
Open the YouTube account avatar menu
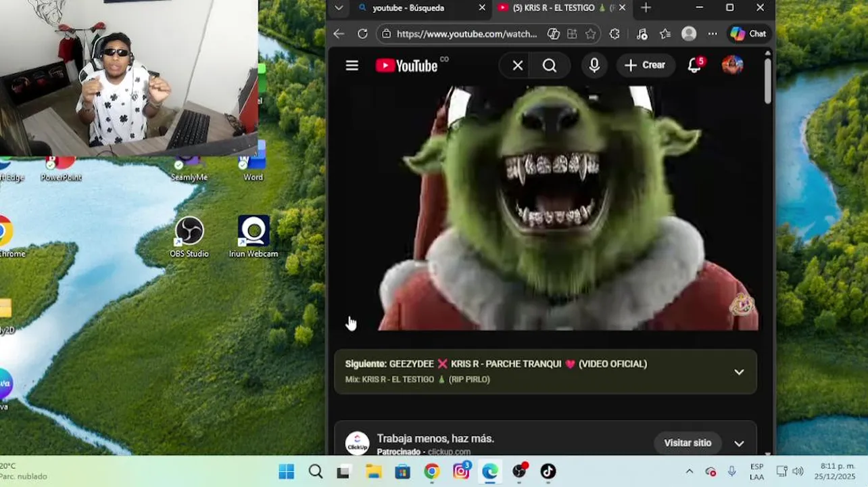coord(732,65)
